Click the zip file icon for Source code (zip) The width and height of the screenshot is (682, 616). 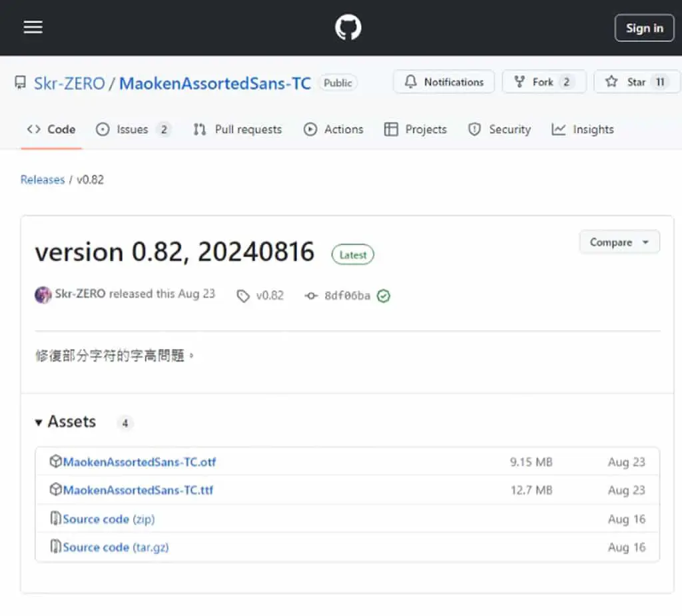tap(55, 518)
